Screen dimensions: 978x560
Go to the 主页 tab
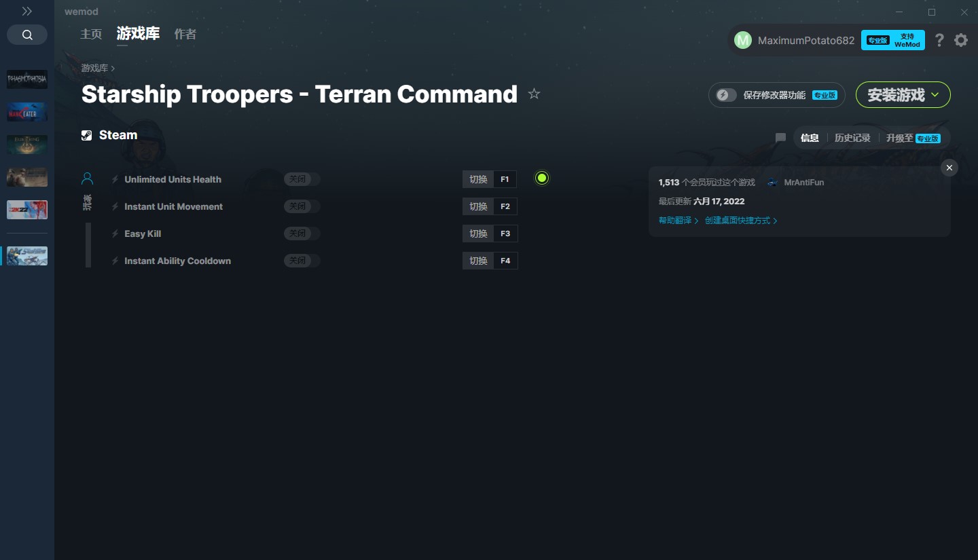[x=91, y=34]
